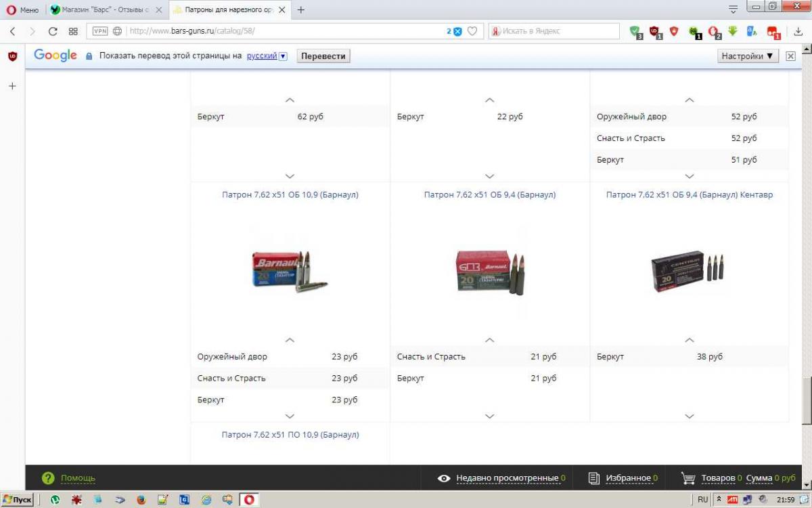Viewport: 812px width, 508px height.
Task: Click the heart bookmark icon in address bar
Action: point(472,31)
